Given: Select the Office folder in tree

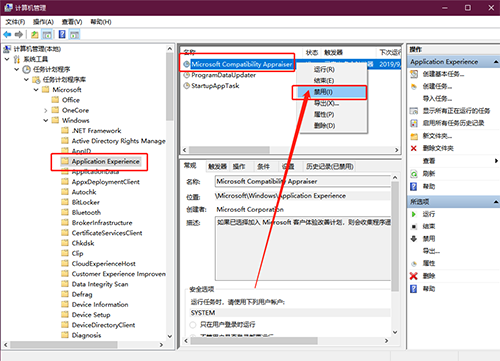Looking at the screenshot, I should point(71,100).
